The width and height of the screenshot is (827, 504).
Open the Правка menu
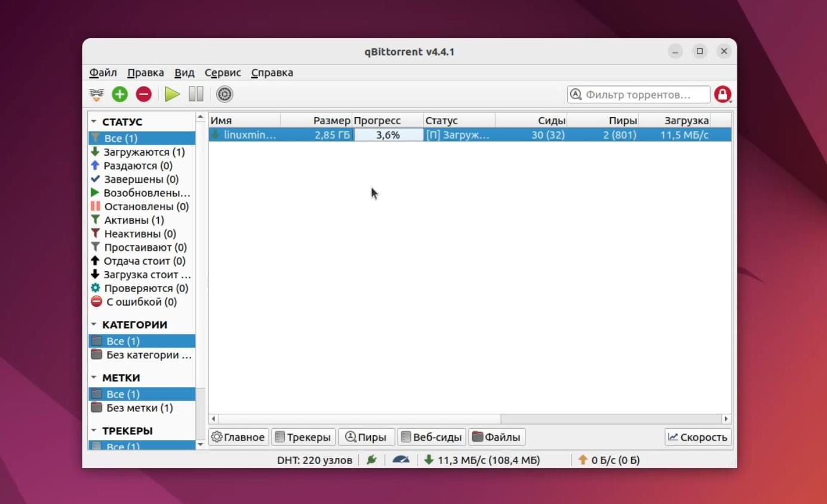point(146,73)
